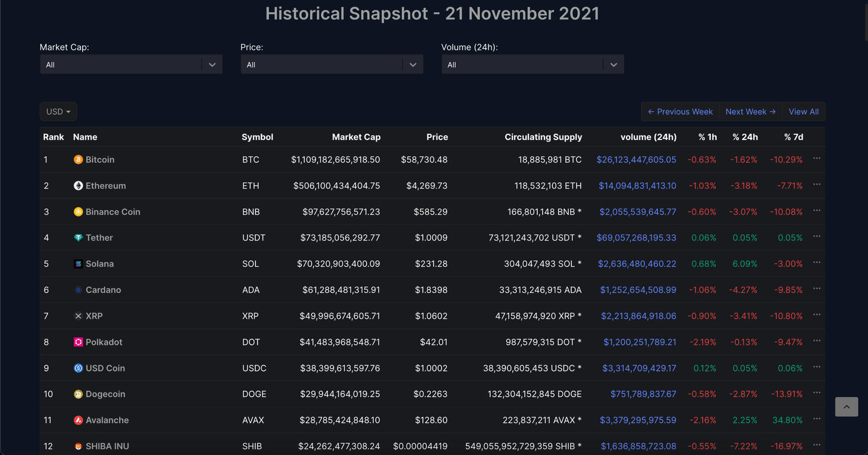Click the View All button
The height and width of the screenshot is (455, 868).
coord(803,112)
